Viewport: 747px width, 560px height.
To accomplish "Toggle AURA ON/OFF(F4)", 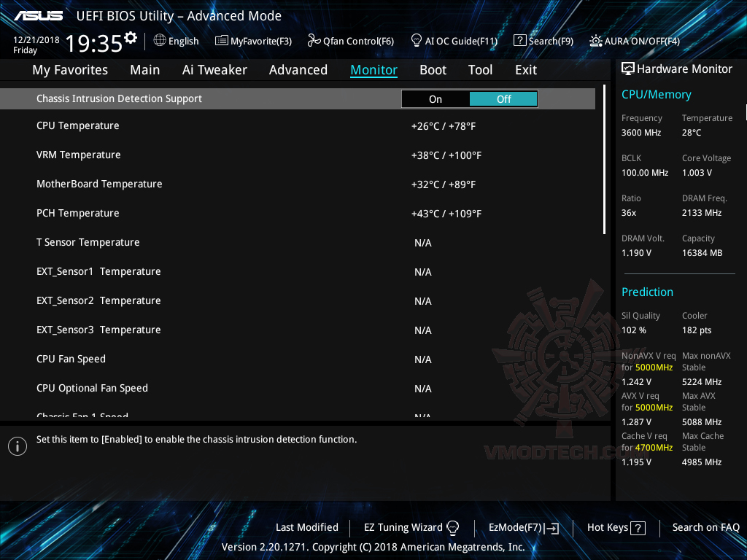I will click(x=635, y=41).
